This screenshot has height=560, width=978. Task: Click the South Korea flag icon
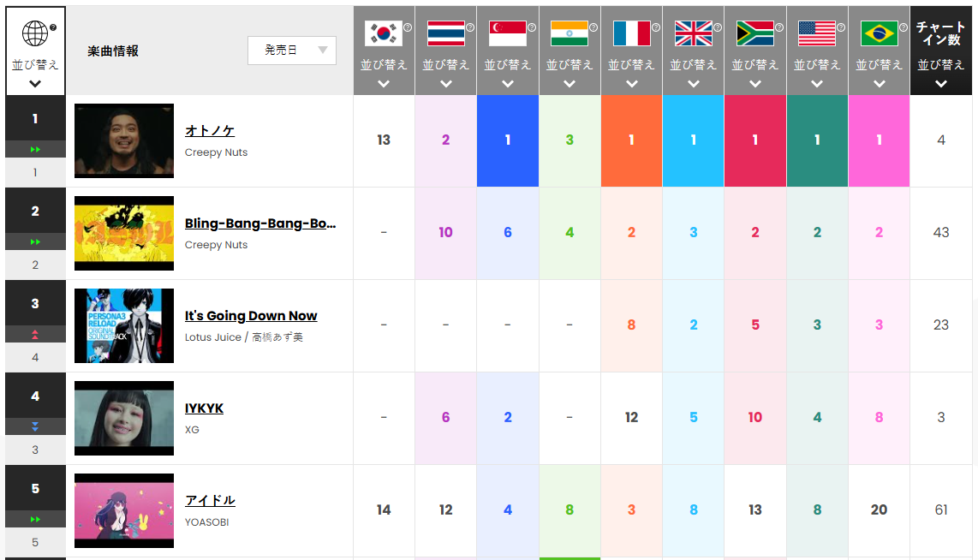coord(383,33)
